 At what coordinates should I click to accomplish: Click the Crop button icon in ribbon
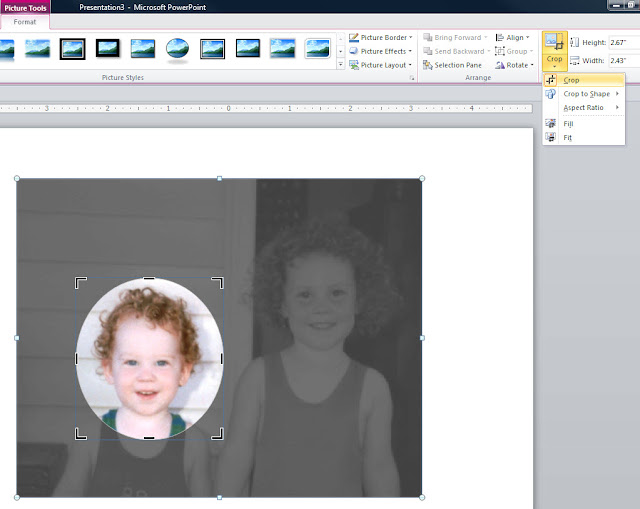click(x=554, y=42)
